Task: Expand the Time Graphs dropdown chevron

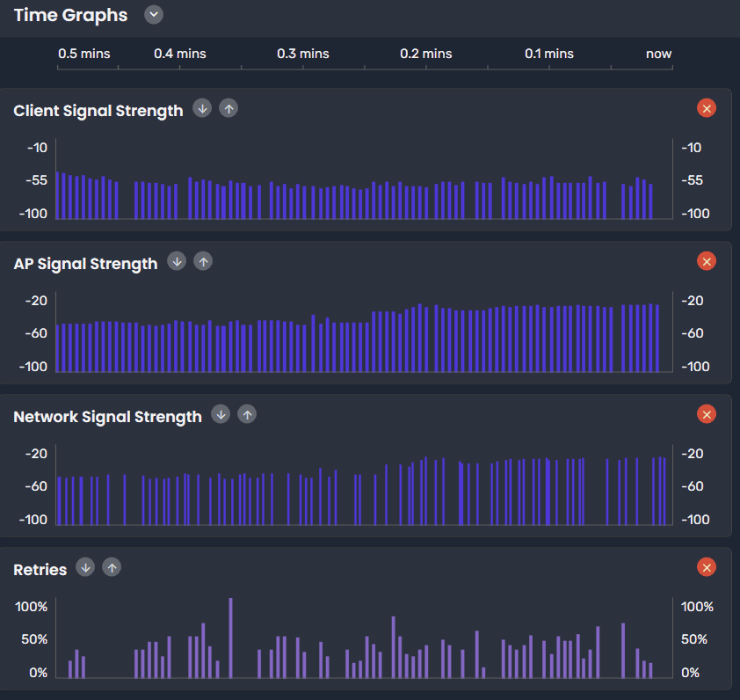Action: pyautogui.click(x=154, y=15)
